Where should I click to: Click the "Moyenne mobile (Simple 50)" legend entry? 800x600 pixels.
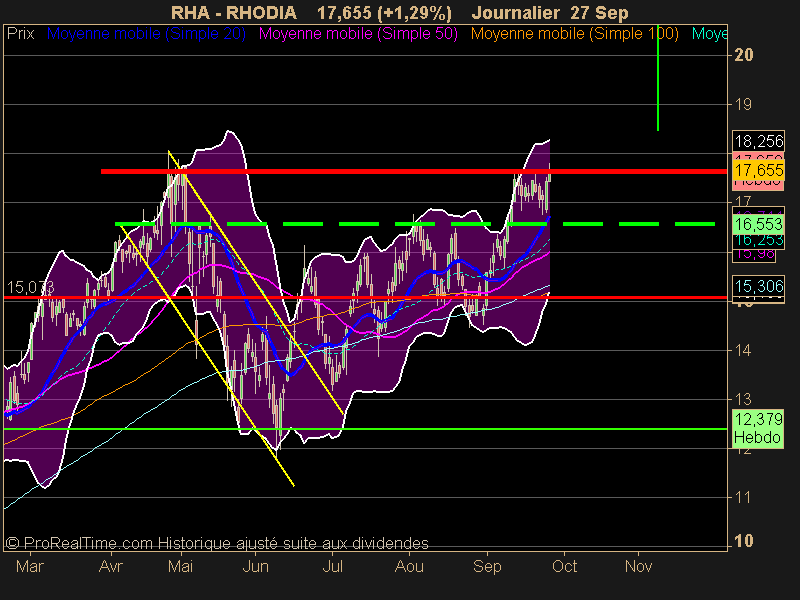click(358, 34)
